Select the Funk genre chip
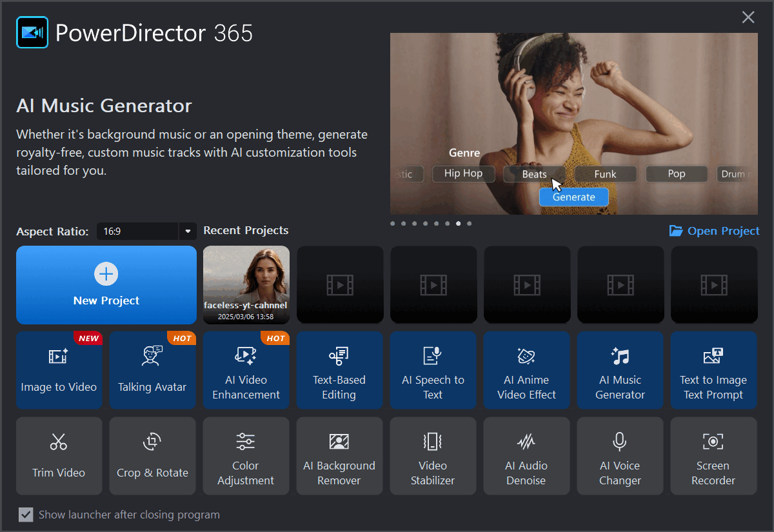 (x=605, y=173)
